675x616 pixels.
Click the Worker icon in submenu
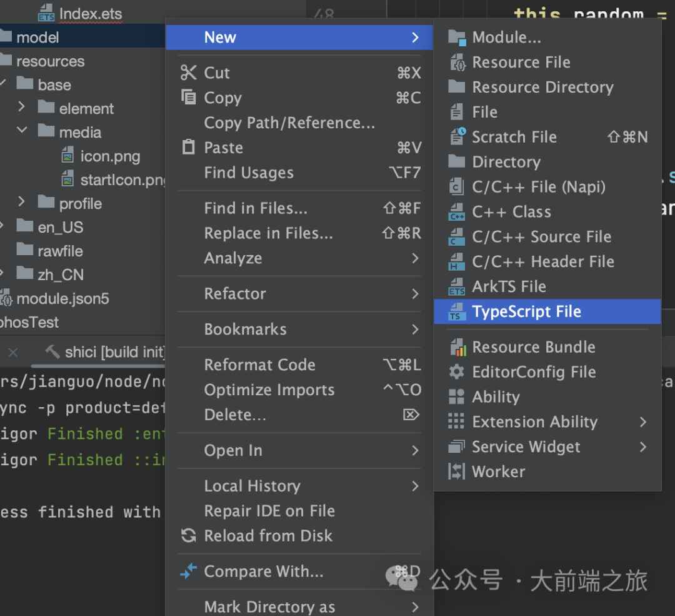[x=457, y=472]
